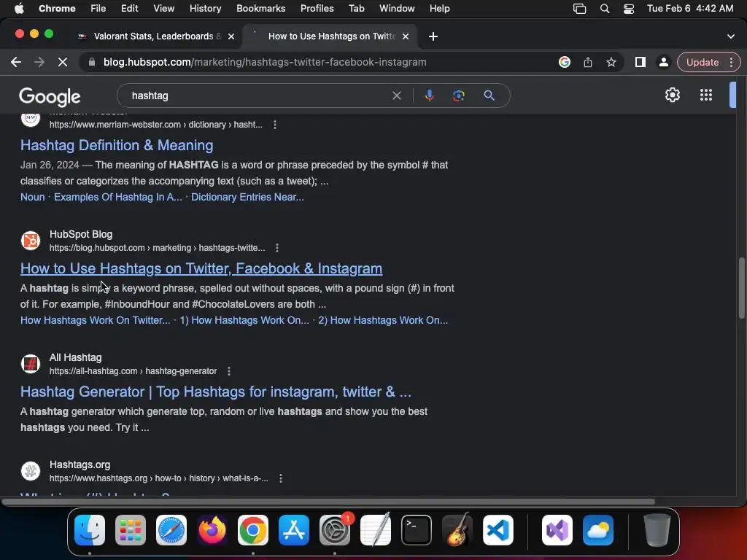Open Finder from the Dock
This screenshot has height=560, width=747.
pyautogui.click(x=90, y=530)
